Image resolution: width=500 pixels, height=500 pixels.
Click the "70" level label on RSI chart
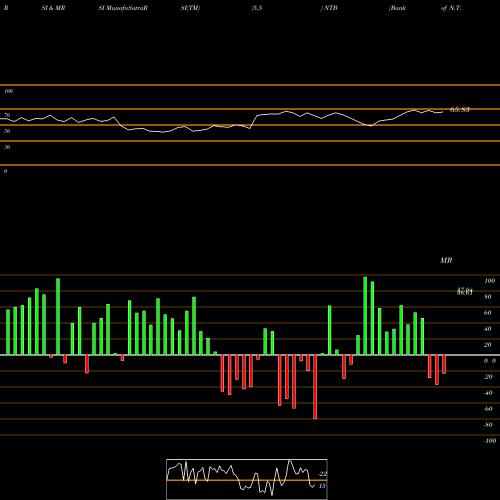pos(7,115)
